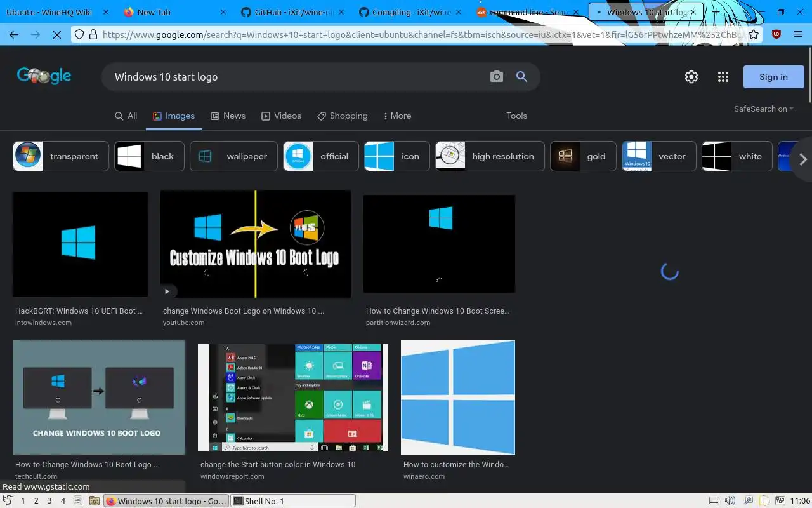Open the Firefox hamburger menu
The height and width of the screenshot is (508, 812).
(798, 35)
